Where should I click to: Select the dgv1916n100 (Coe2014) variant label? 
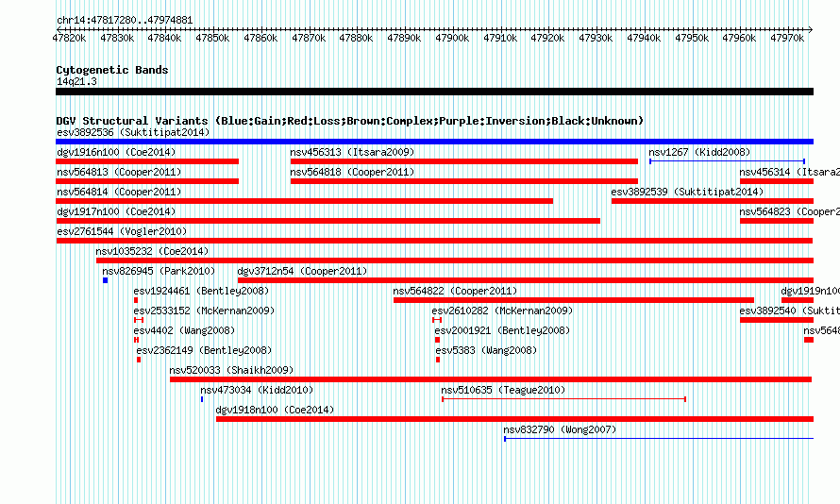pos(116,152)
